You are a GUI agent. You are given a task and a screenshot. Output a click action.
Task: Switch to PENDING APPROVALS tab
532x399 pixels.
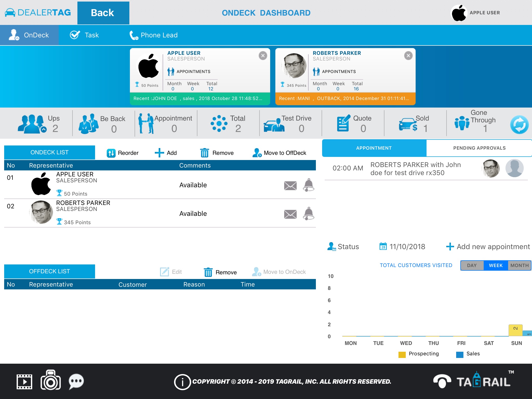pos(479,148)
